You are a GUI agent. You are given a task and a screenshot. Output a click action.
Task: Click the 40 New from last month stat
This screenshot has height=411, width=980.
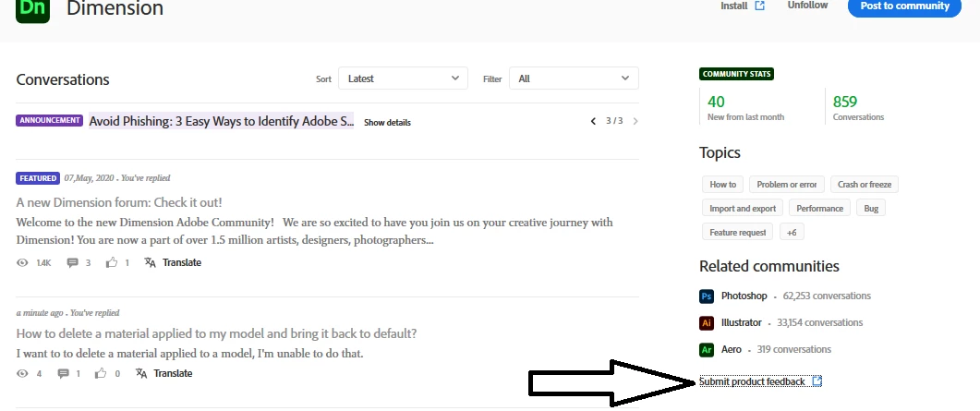[x=745, y=107]
